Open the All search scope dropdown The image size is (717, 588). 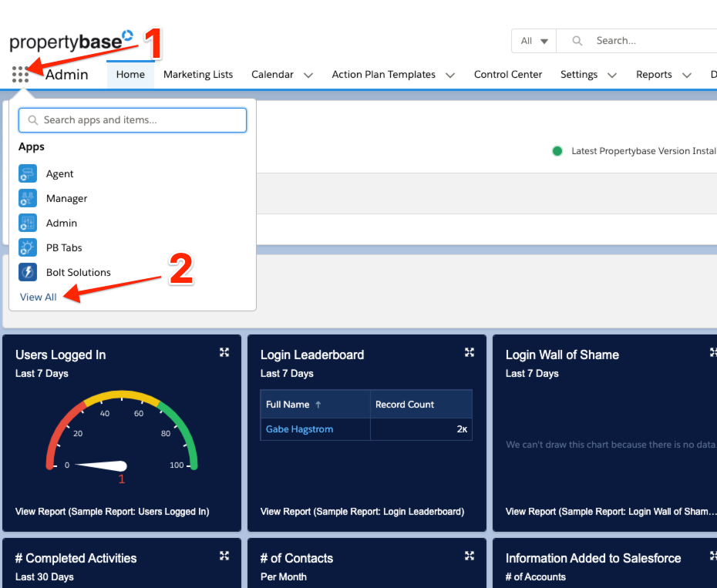click(x=534, y=41)
